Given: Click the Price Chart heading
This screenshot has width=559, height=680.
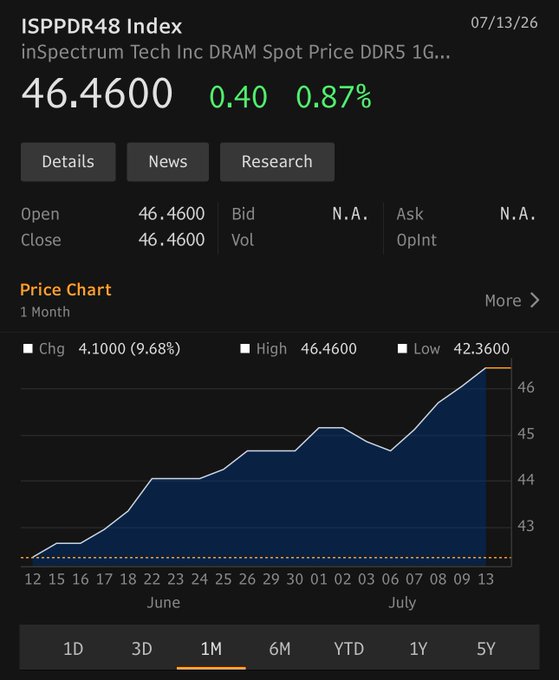Looking at the screenshot, I should pos(65,290).
